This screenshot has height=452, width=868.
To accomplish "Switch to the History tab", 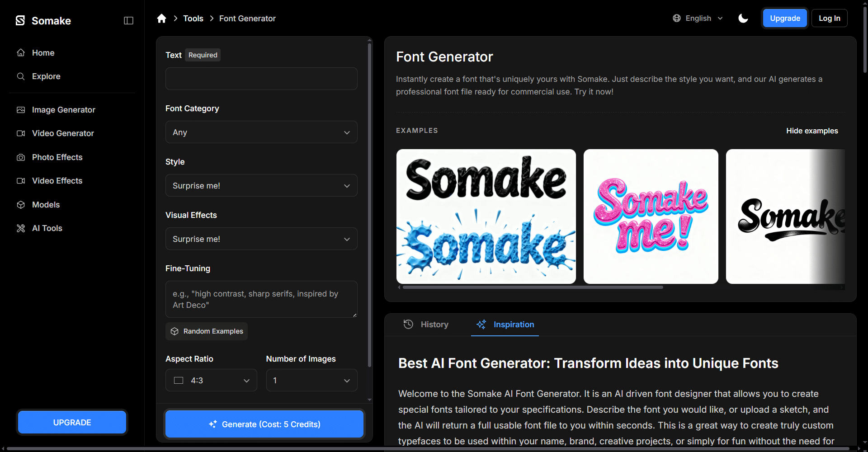I will [x=426, y=325].
